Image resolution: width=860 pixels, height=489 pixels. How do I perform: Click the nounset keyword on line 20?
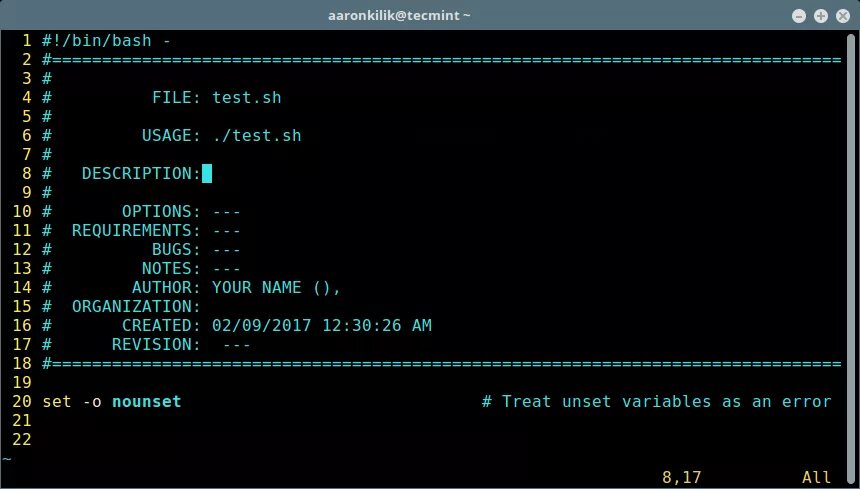(x=146, y=401)
